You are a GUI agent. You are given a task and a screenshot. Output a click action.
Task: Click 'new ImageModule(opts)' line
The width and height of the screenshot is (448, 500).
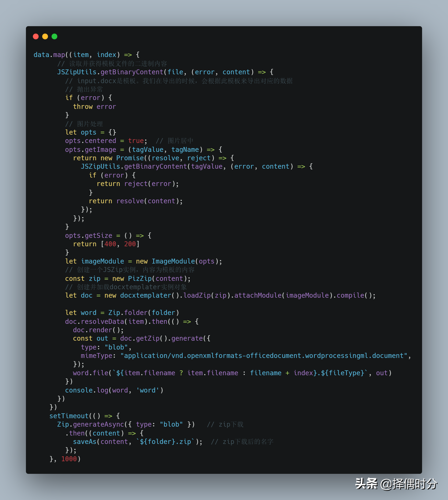(x=143, y=261)
